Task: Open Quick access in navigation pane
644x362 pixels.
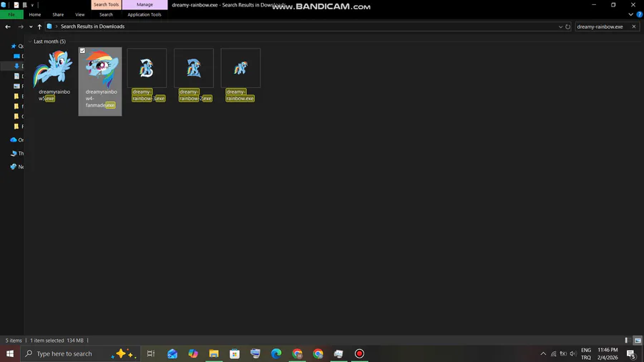Action: (17, 46)
